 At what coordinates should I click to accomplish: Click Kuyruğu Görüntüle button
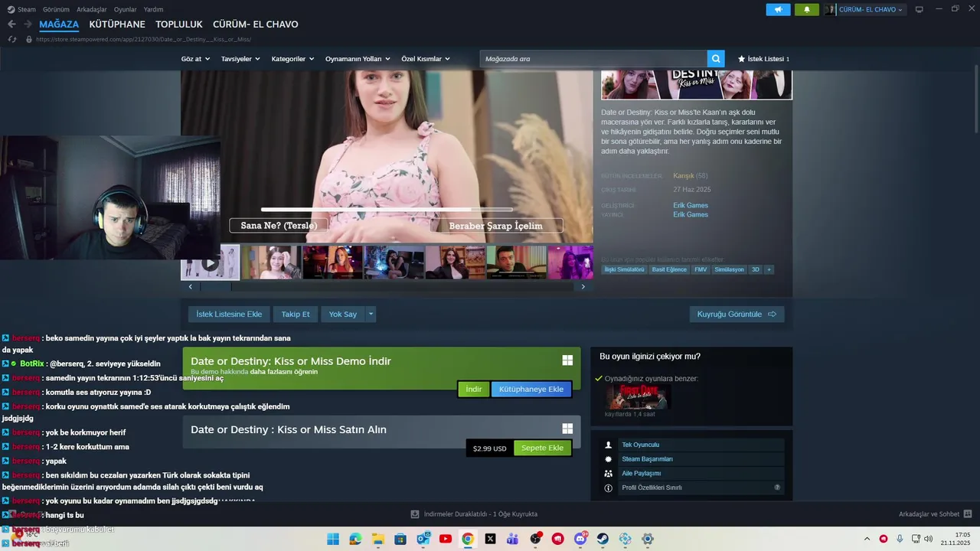737,314
